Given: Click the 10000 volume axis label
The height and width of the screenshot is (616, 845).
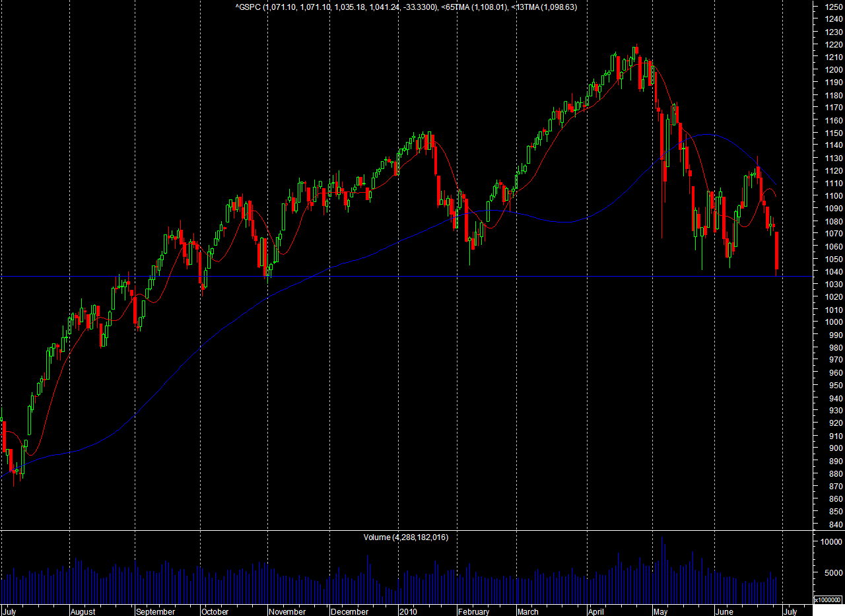Looking at the screenshot, I should (832, 541).
